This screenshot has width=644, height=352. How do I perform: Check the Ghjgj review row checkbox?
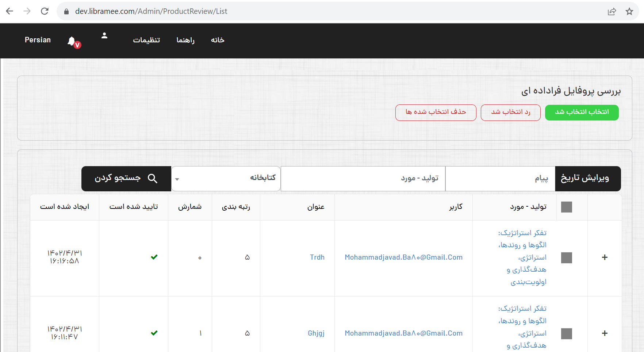coord(566,333)
